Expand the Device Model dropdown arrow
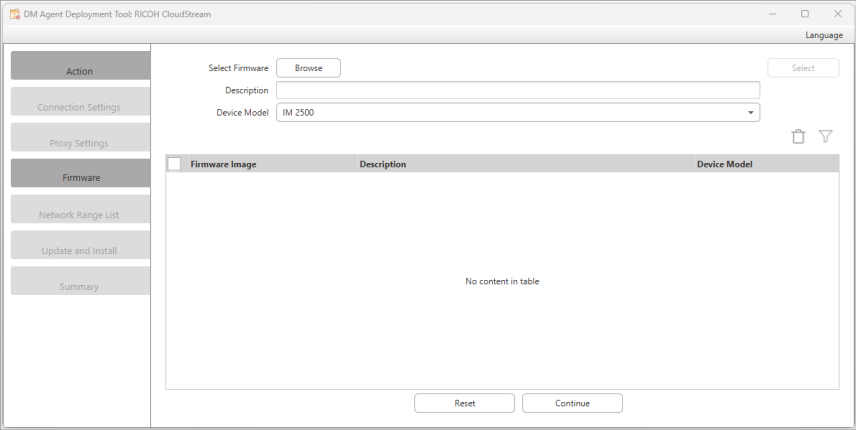The width and height of the screenshot is (856, 430). tap(750, 113)
